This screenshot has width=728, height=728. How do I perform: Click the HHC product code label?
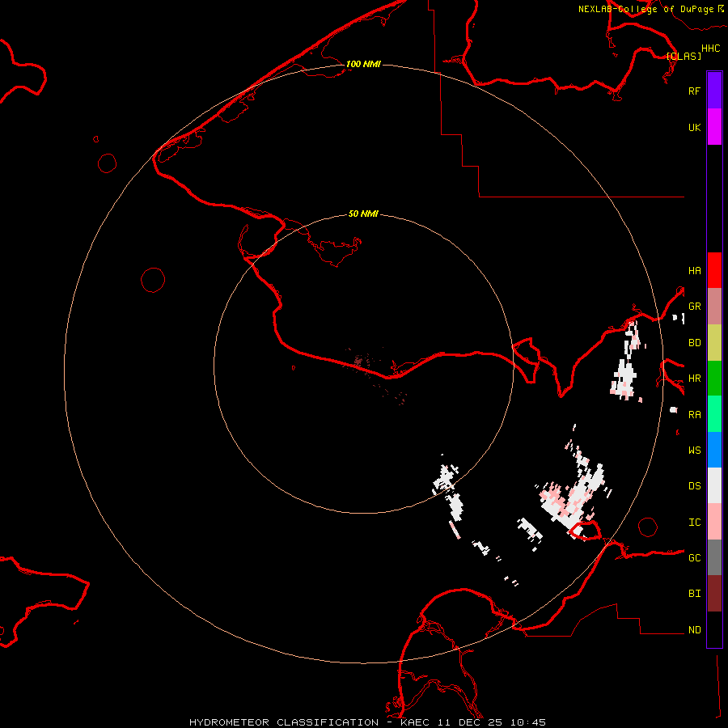(710, 49)
